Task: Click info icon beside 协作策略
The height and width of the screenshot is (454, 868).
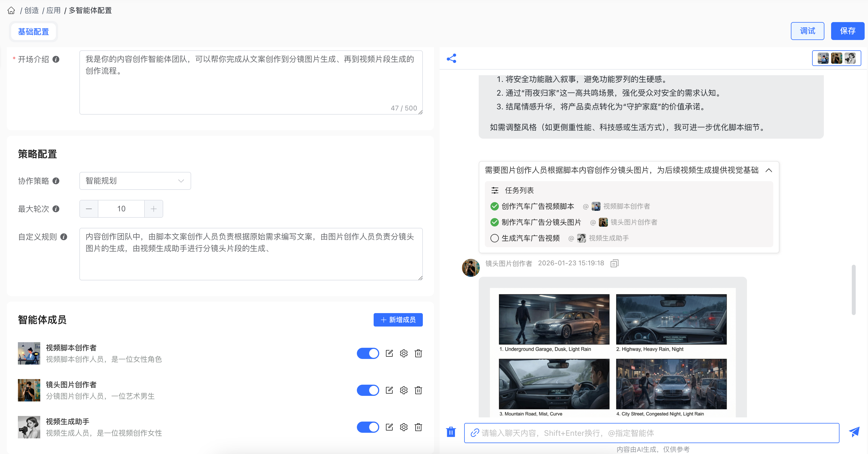Action: click(56, 181)
